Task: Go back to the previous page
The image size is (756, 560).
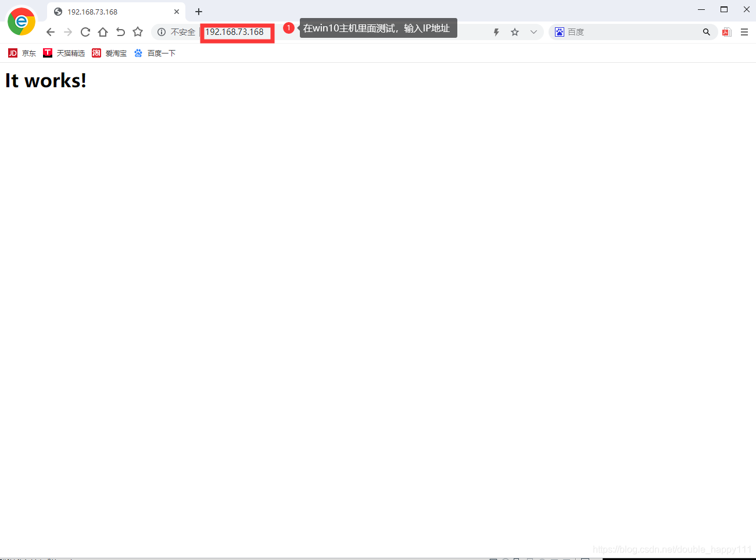Action: tap(51, 32)
